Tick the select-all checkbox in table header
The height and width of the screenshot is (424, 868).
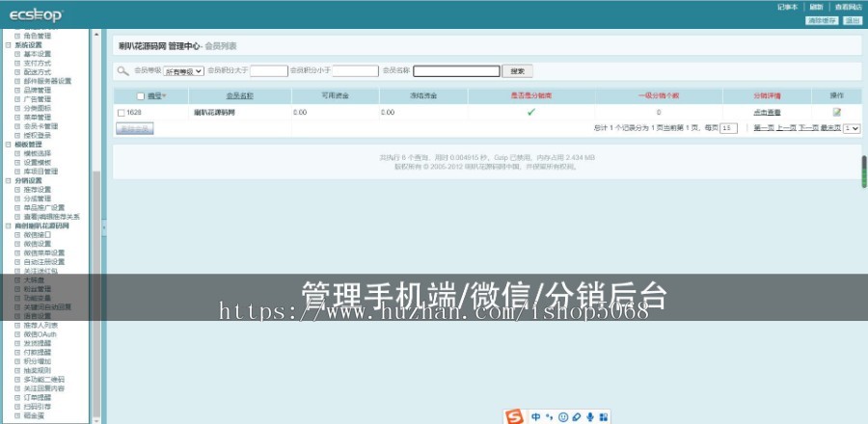[141, 96]
